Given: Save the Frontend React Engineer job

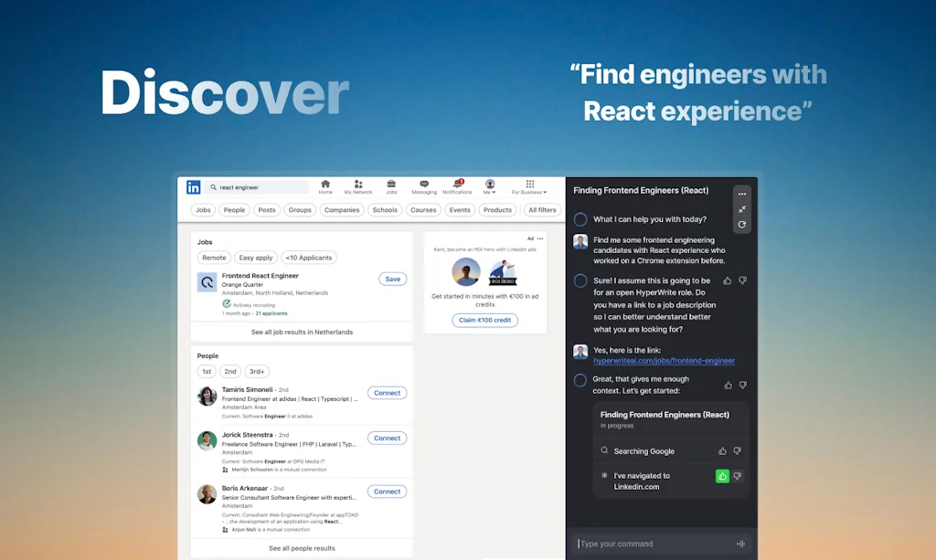Looking at the screenshot, I should [x=392, y=278].
